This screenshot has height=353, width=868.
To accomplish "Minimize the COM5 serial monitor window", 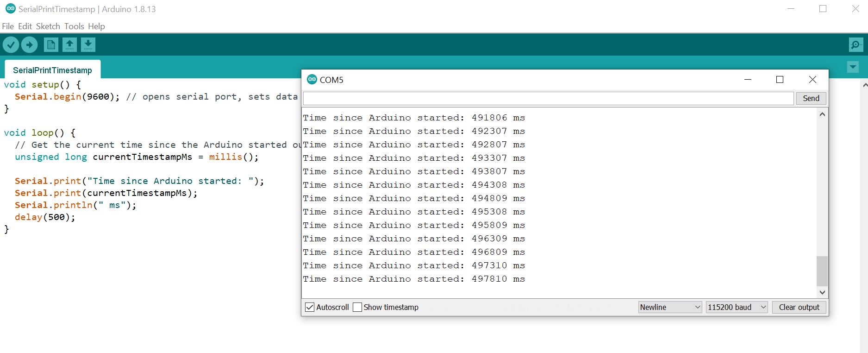I will (x=748, y=80).
